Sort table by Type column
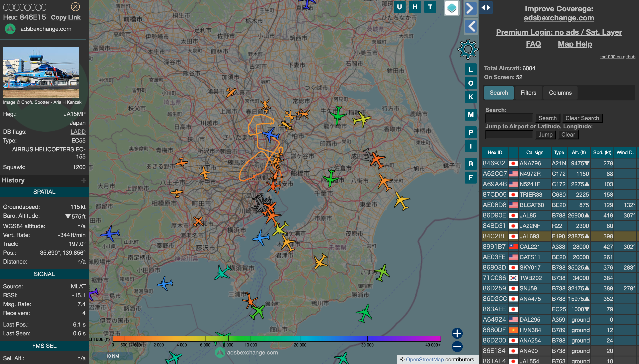 pyautogui.click(x=559, y=153)
